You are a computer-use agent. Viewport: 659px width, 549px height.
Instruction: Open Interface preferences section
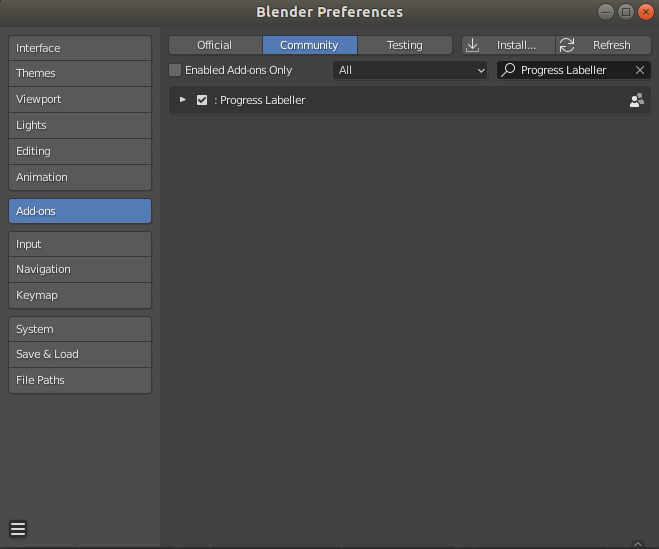click(80, 48)
